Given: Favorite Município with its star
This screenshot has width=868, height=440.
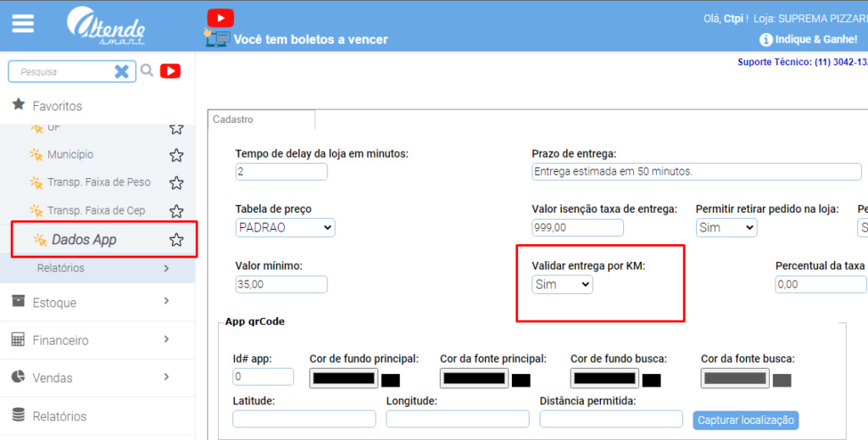Looking at the screenshot, I should [176, 155].
